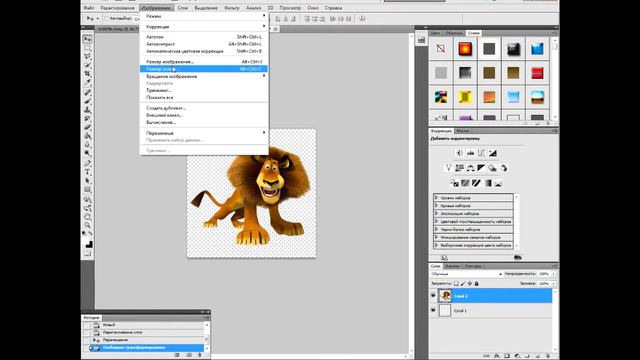Select the Zoom tool
Image resolution: width=640 pixels, height=360 pixels.
click(87, 225)
